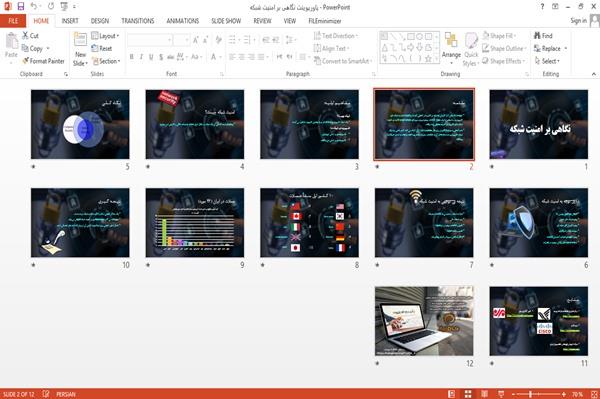
Task: Switch to the INSERT tab
Action: click(x=70, y=21)
